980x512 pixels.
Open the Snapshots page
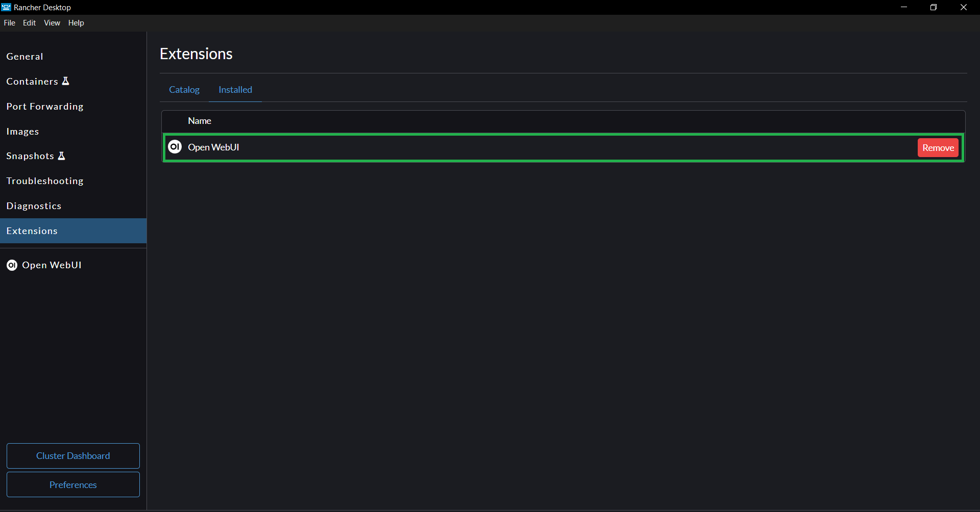pos(73,156)
